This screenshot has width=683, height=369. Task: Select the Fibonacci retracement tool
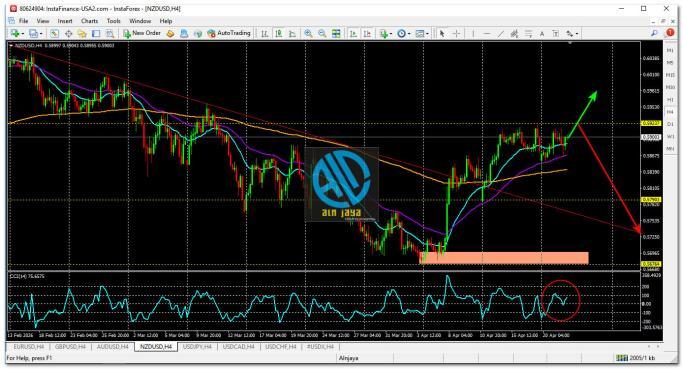click(x=528, y=34)
